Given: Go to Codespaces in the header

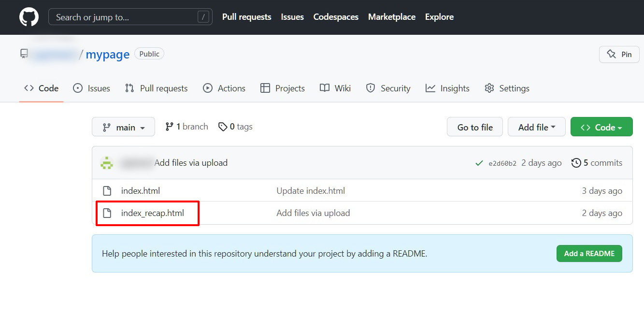Looking at the screenshot, I should [336, 17].
